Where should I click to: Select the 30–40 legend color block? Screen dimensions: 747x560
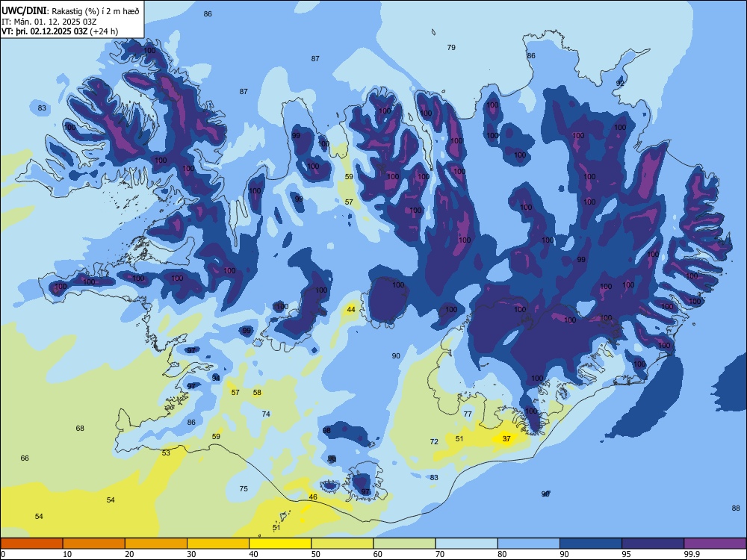click(218, 544)
